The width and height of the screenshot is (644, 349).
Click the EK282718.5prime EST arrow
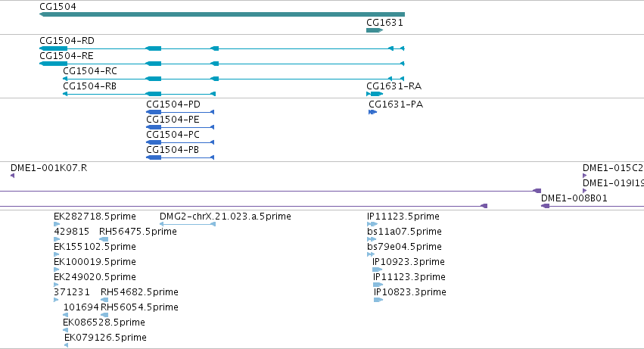[x=57, y=224]
